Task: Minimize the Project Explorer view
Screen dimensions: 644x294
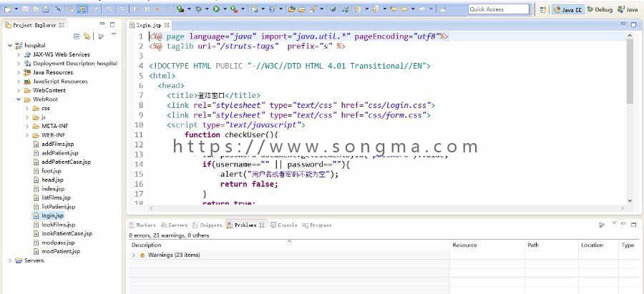Action: coord(102,24)
